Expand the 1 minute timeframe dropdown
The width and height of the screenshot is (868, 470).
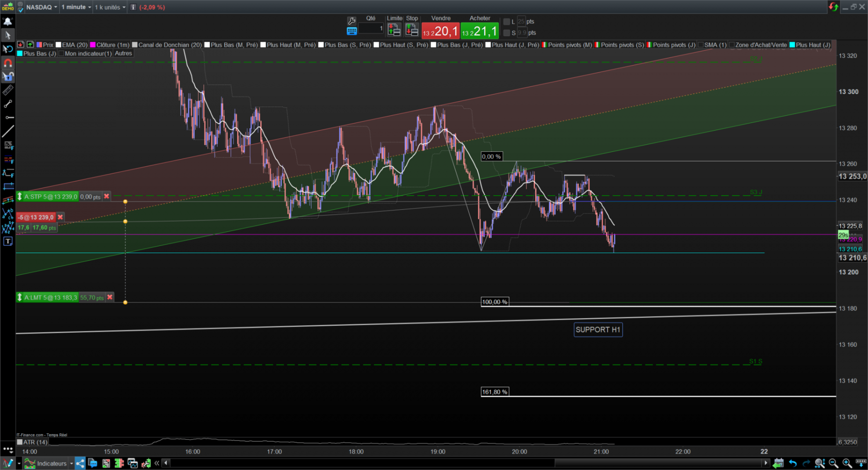(76, 7)
